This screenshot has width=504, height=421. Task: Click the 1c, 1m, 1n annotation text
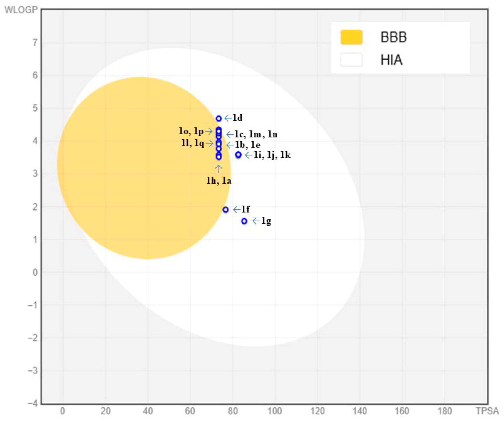click(x=256, y=134)
